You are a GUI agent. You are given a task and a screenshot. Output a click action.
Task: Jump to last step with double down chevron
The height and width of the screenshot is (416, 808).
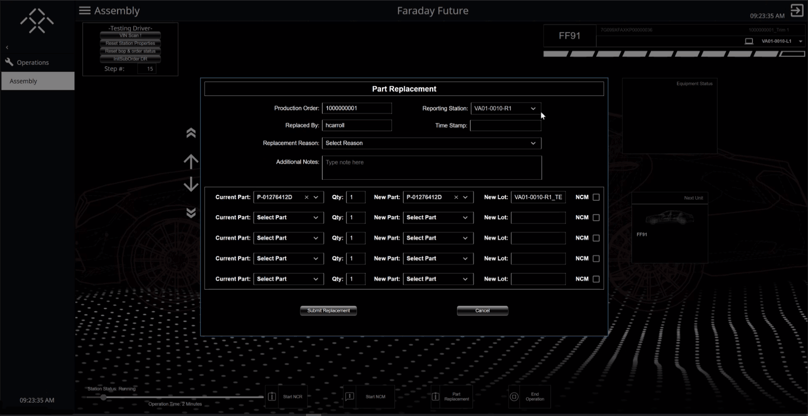[x=191, y=213]
